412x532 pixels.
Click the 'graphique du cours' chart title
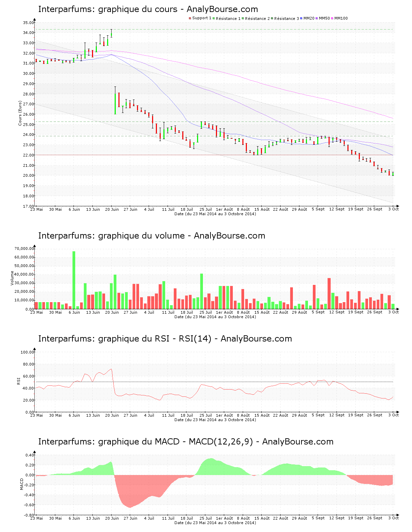pos(148,9)
